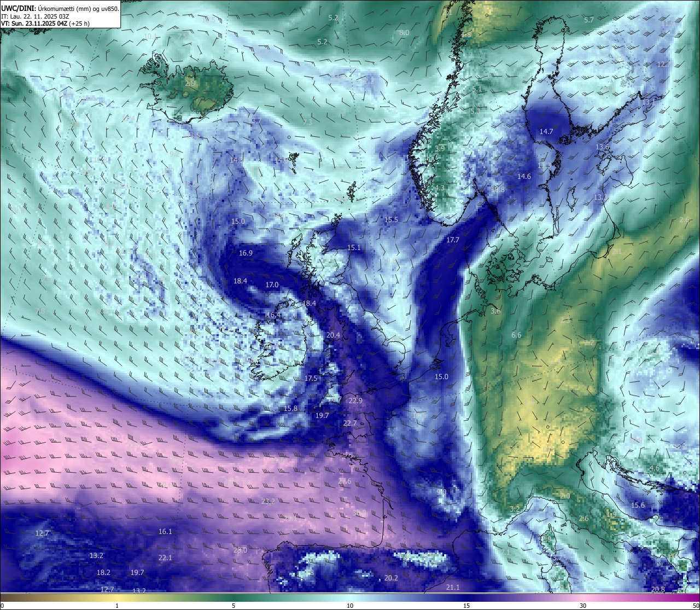This screenshot has height=610, width=700.
Task: Click the 16.9 map value
Action: click(x=246, y=253)
